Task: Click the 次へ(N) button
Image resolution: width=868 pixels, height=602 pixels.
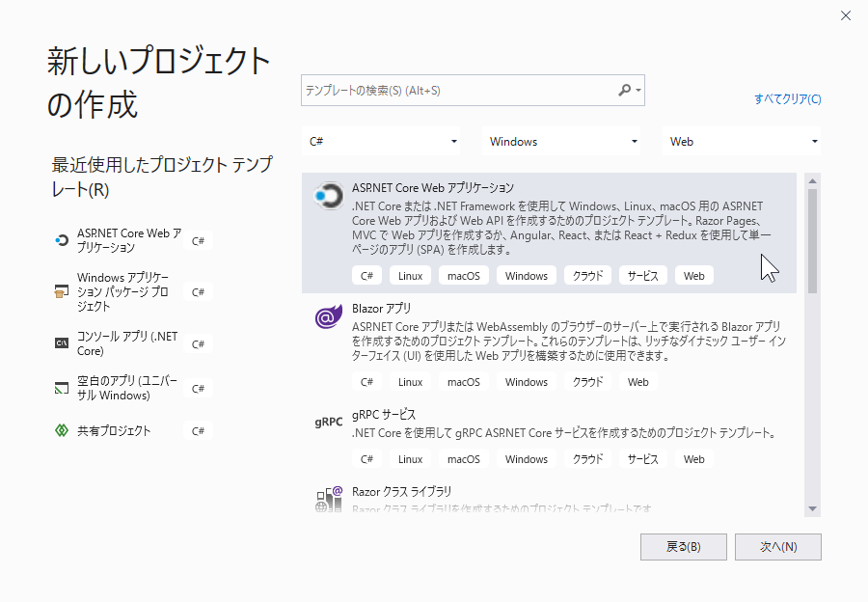Action: click(x=778, y=547)
